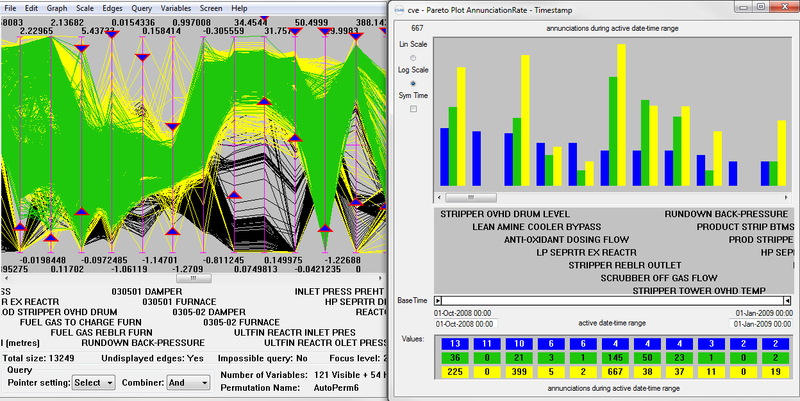Click the parallel plot horizontal scrollbar thumb
The height and width of the screenshot is (401, 800).
click(193, 279)
